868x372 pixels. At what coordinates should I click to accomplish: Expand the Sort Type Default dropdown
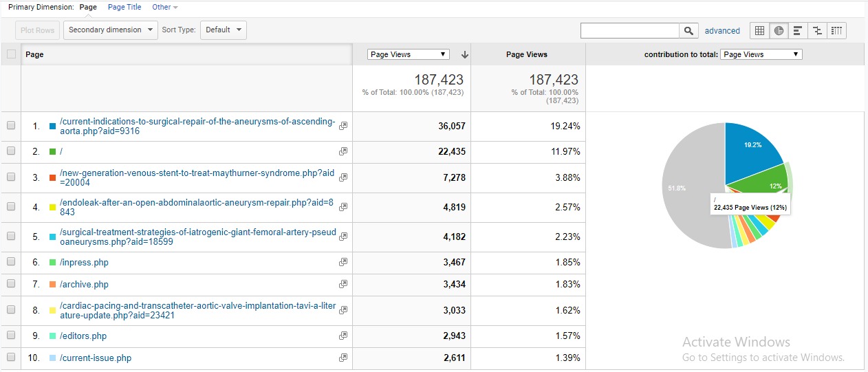click(x=223, y=30)
